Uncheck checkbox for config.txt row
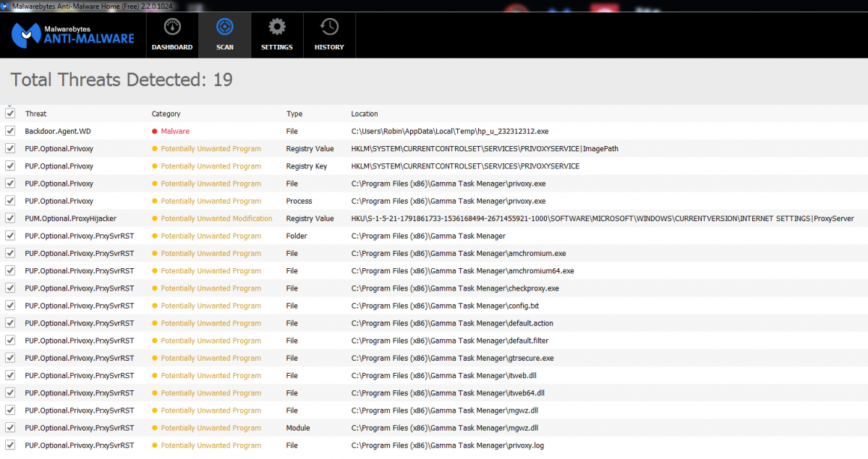 [x=10, y=305]
